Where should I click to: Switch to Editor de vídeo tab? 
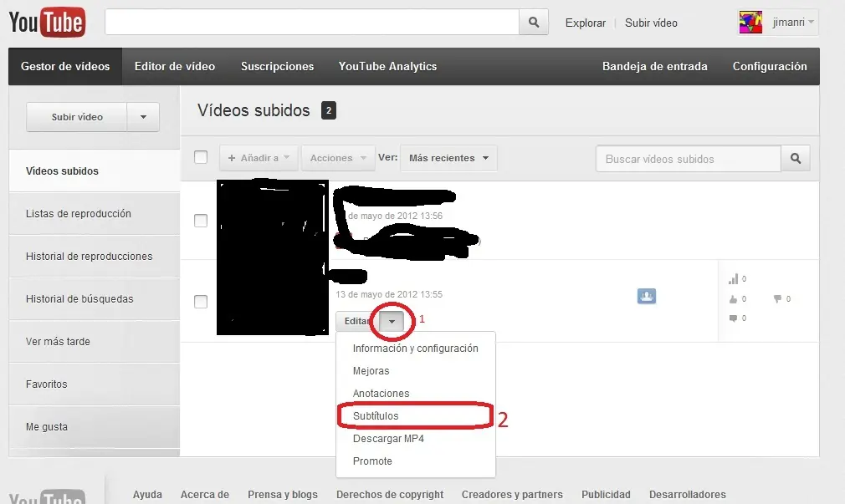point(175,66)
